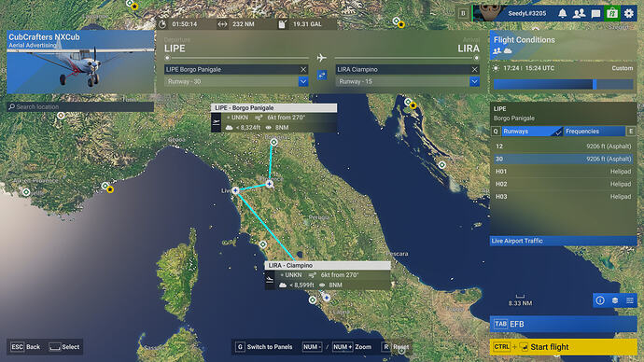Adjust the time of day slider
This screenshot has height=362, width=644.
click(x=563, y=84)
